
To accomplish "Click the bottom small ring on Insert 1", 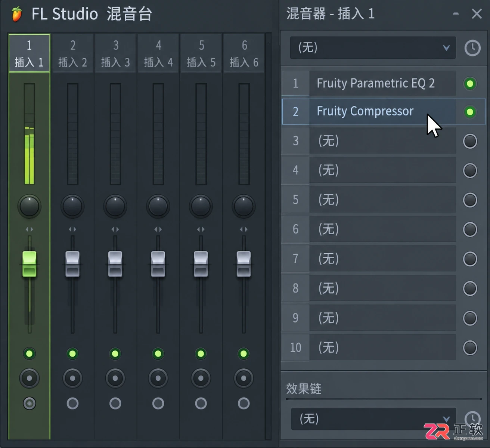I will tap(29, 403).
